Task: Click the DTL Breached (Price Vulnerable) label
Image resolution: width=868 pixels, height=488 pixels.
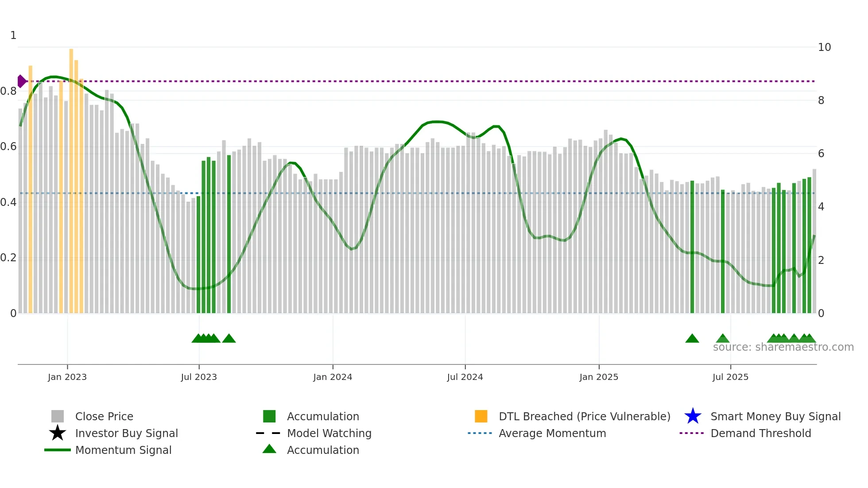Action: pos(585,416)
